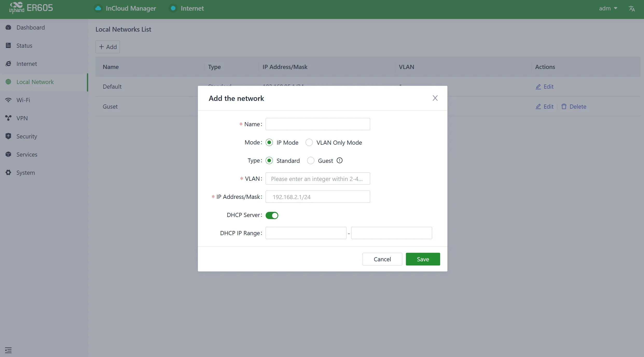Open VPN menu item
Screen dimensions: 644x357
click(x=44, y=118)
